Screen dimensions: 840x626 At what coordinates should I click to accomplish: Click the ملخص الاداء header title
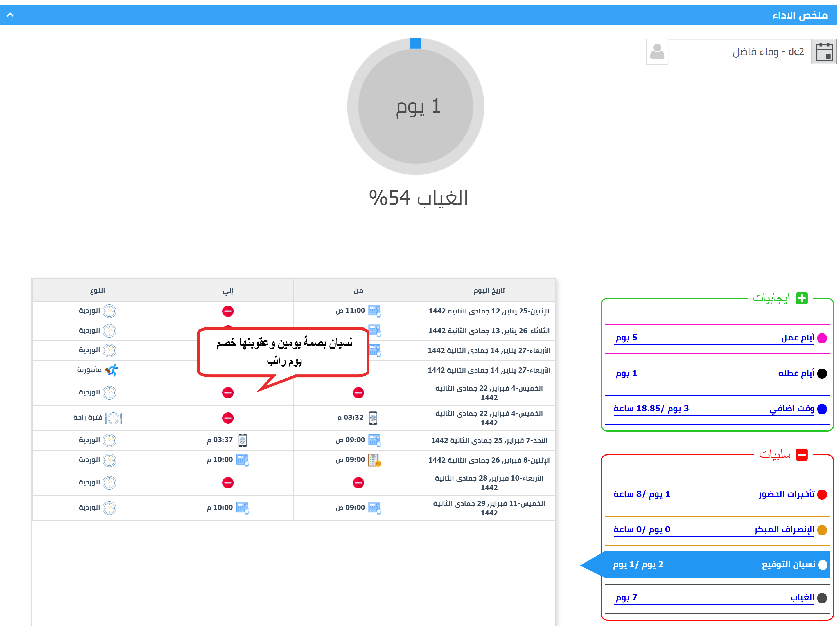point(800,15)
